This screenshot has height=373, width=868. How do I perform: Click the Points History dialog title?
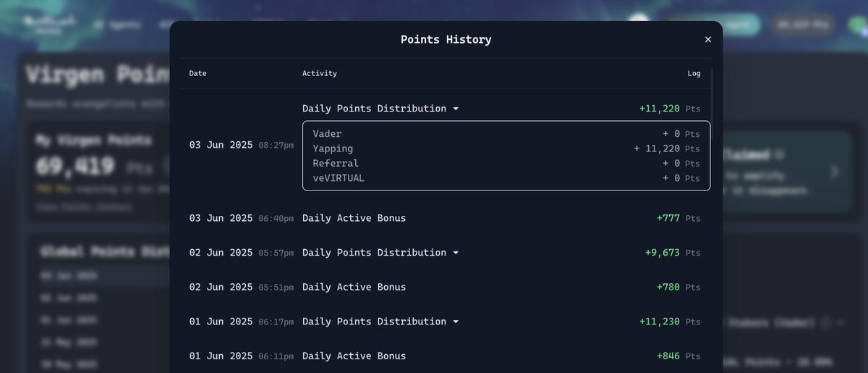pyautogui.click(x=446, y=40)
